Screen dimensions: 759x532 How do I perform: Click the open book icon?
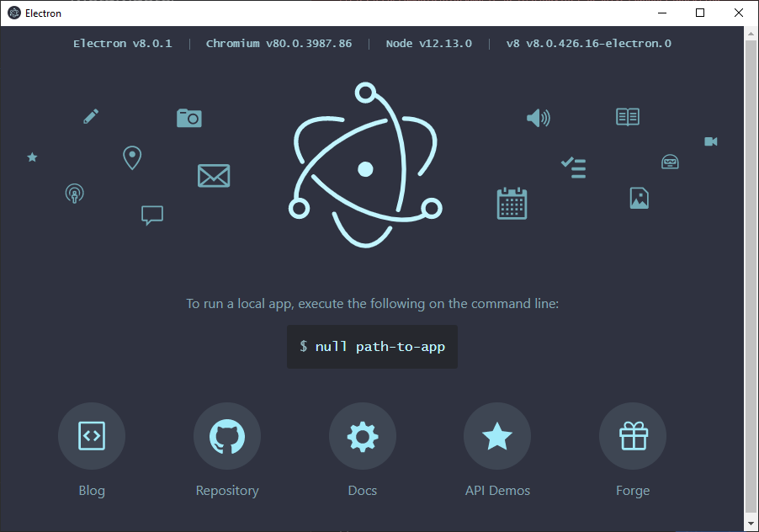(628, 117)
